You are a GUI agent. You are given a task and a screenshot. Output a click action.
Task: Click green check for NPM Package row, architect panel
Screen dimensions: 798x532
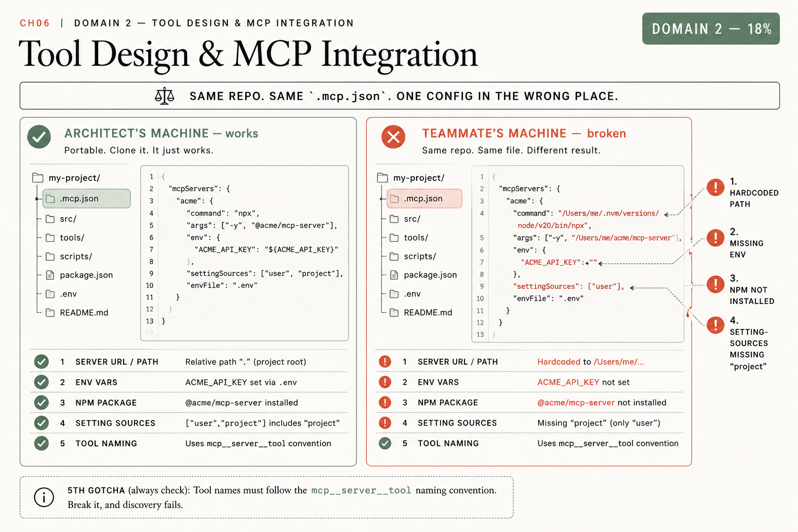point(42,403)
